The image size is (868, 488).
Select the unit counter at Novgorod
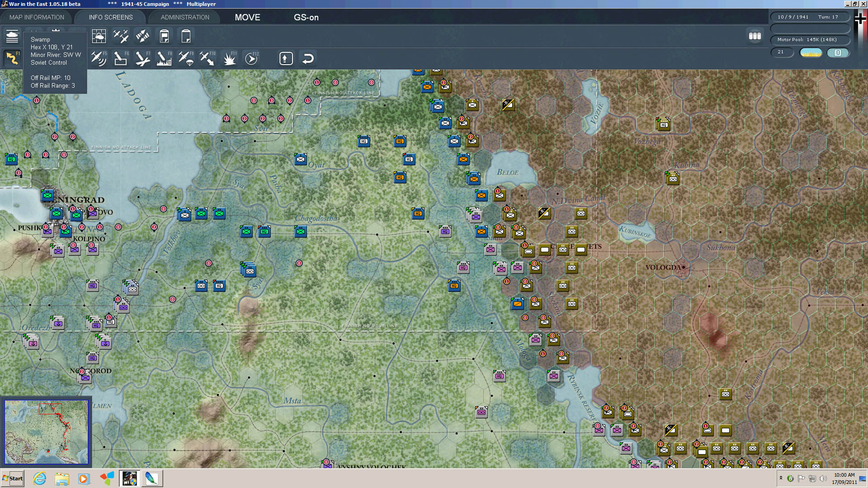(85, 376)
